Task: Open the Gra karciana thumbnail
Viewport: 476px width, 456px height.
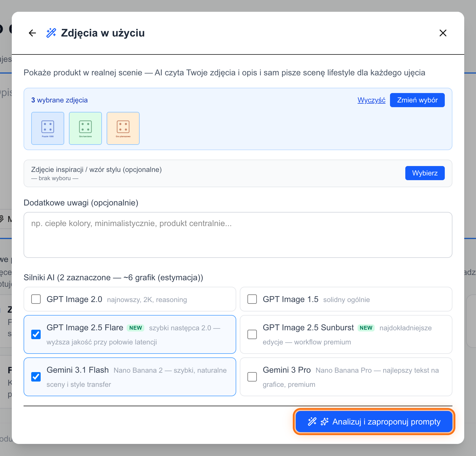Action: coord(85,128)
